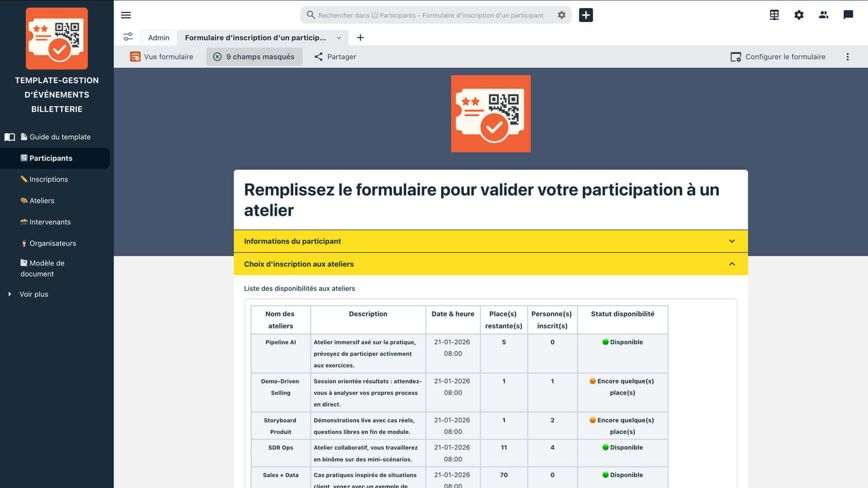The width and height of the screenshot is (868, 488).
Task: Click the 9 champs masqués button
Action: tap(254, 56)
